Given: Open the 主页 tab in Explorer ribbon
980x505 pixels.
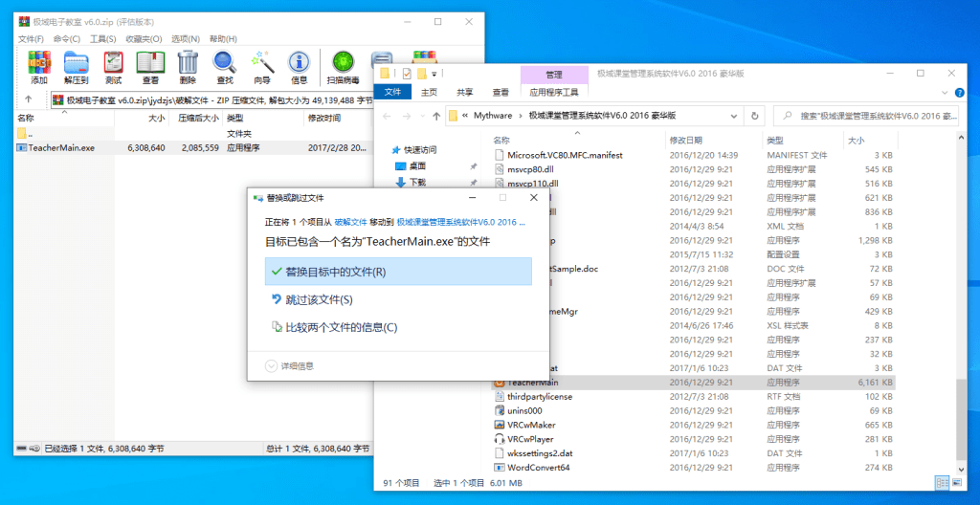Looking at the screenshot, I should point(429,93).
